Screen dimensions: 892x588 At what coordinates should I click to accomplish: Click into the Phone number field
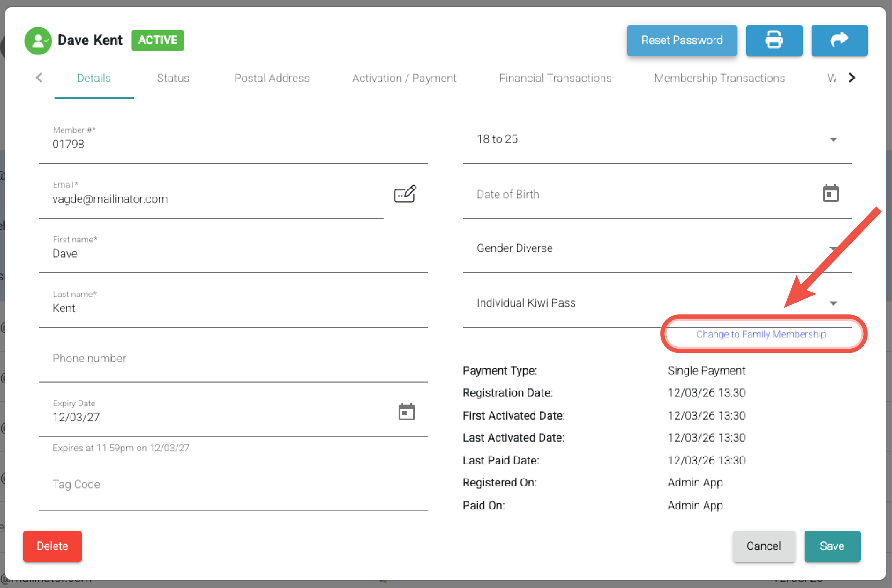[233, 359]
